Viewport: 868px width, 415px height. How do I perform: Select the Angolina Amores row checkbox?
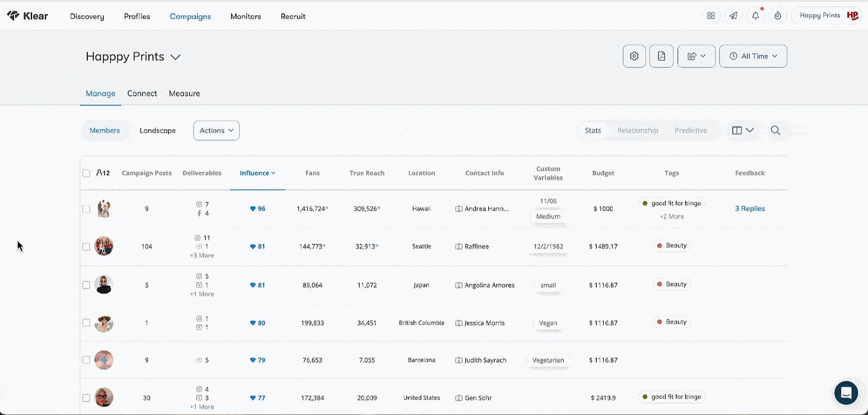tap(86, 285)
